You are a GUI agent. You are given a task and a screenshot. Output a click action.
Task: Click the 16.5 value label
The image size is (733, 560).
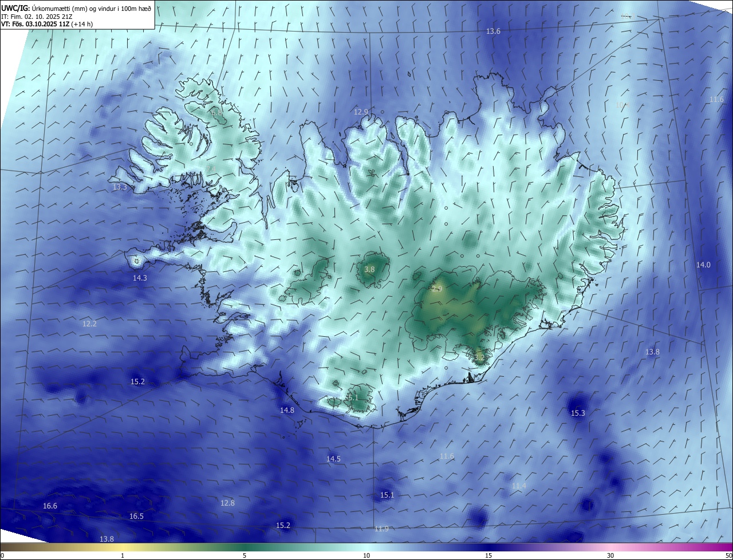pos(136,516)
